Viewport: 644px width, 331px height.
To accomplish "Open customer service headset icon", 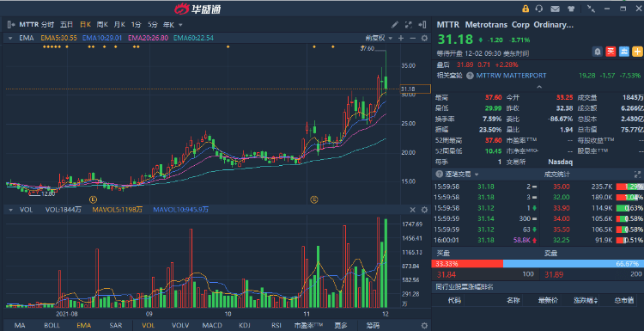I will click(x=539, y=9).
